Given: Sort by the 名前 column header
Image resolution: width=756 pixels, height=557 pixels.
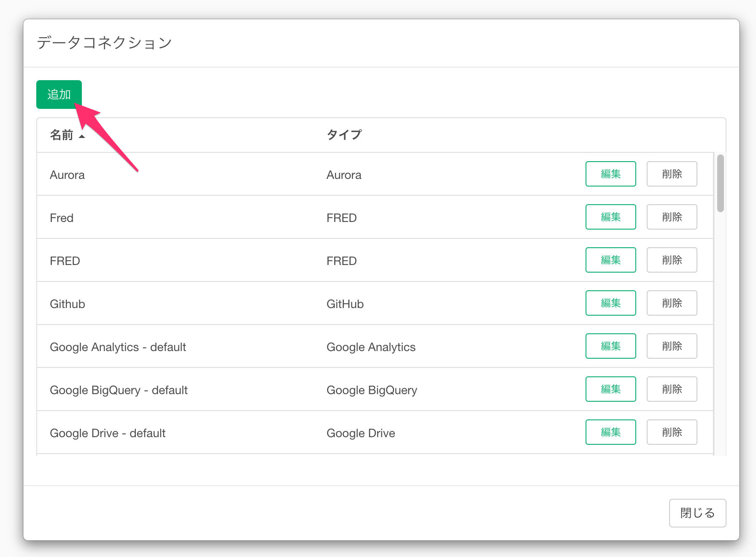Looking at the screenshot, I should coord(62,135).
